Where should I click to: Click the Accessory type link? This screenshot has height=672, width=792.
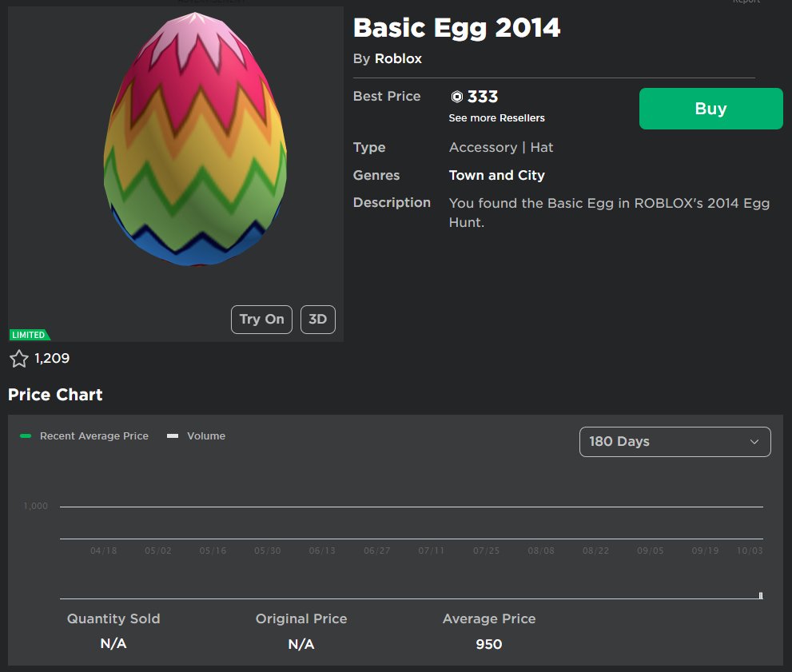point(483,147)
